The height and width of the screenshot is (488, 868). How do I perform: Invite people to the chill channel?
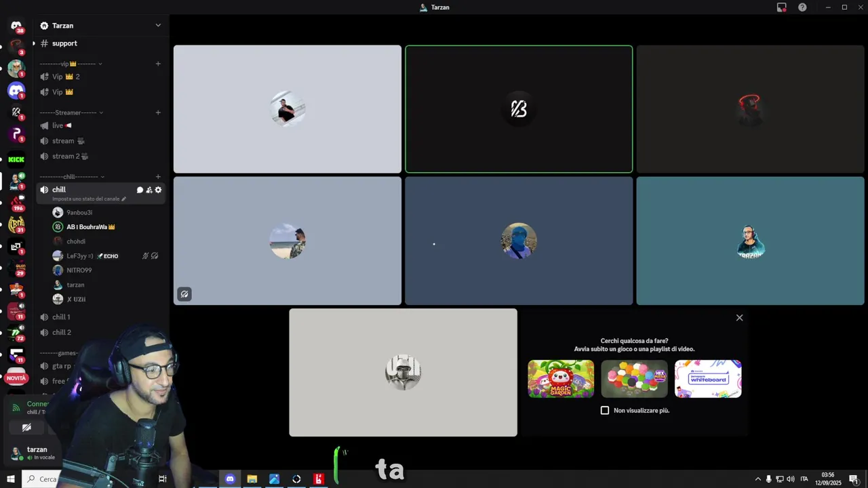tap(149, 190)
